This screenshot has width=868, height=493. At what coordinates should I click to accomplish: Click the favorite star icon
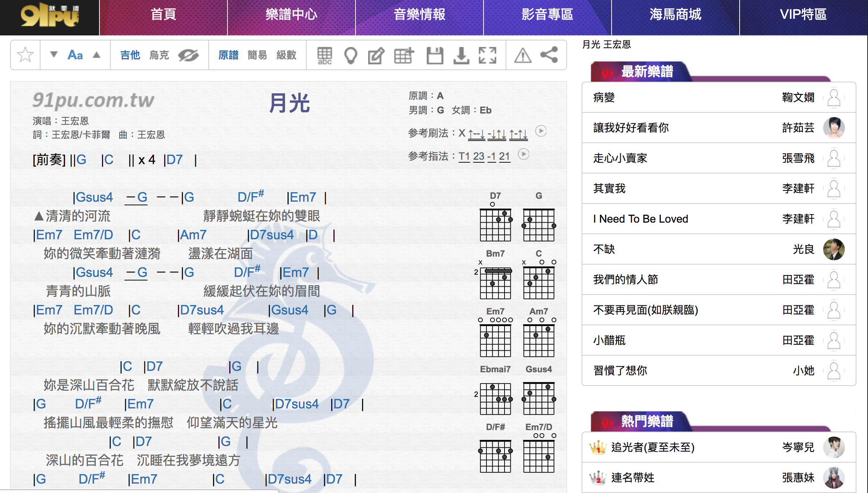tap(25, 55)
